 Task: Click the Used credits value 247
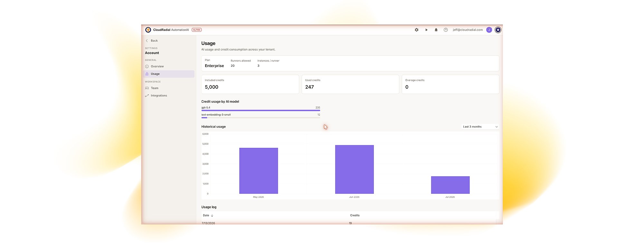click(309, 87)
